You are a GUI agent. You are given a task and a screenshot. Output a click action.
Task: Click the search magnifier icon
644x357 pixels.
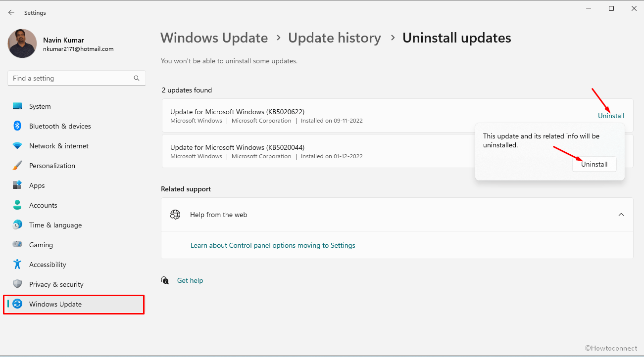[x=137, y=78]
